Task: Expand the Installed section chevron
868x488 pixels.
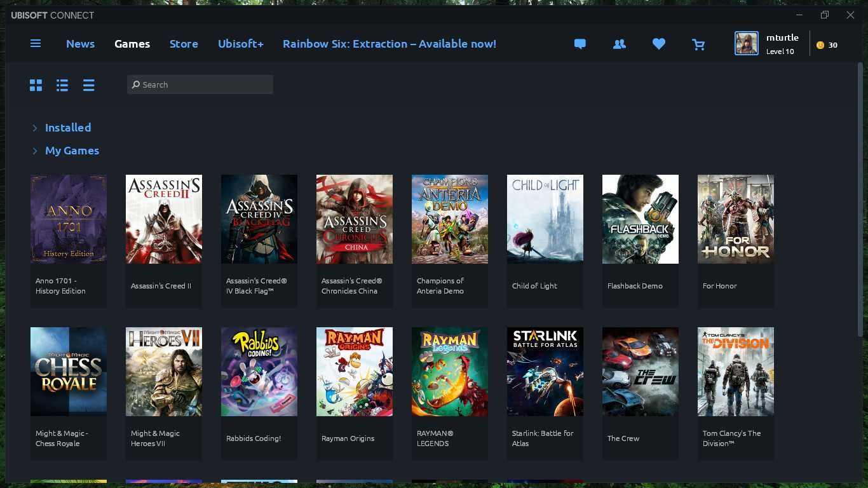Action: 35,128
